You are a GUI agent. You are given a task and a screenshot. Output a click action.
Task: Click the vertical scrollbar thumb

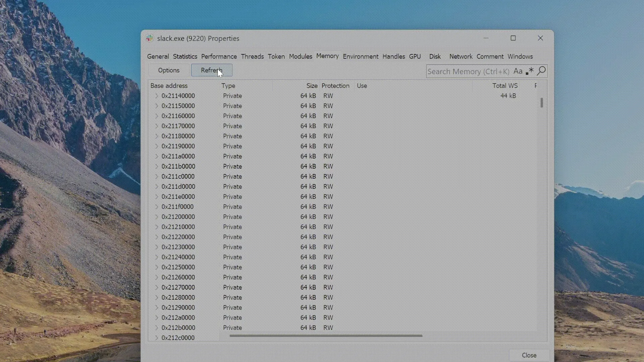pyautogui.click(x=541, y=103)
